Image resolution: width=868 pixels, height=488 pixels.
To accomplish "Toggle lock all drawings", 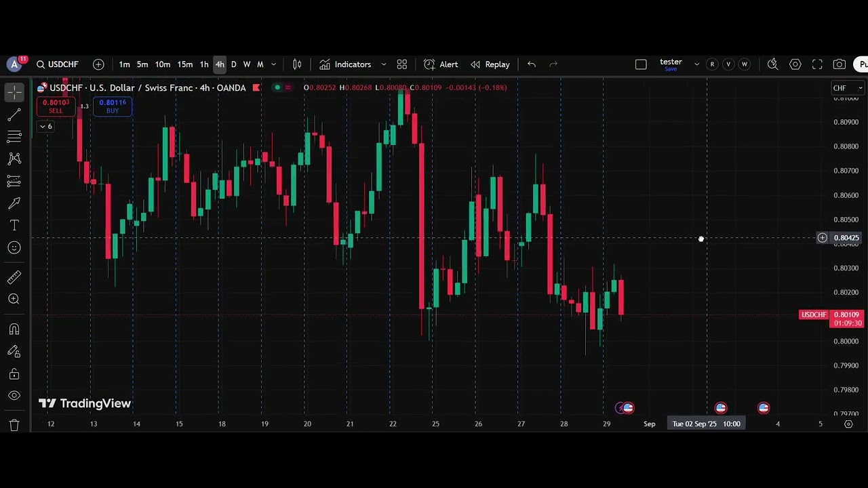I will 14,374.
